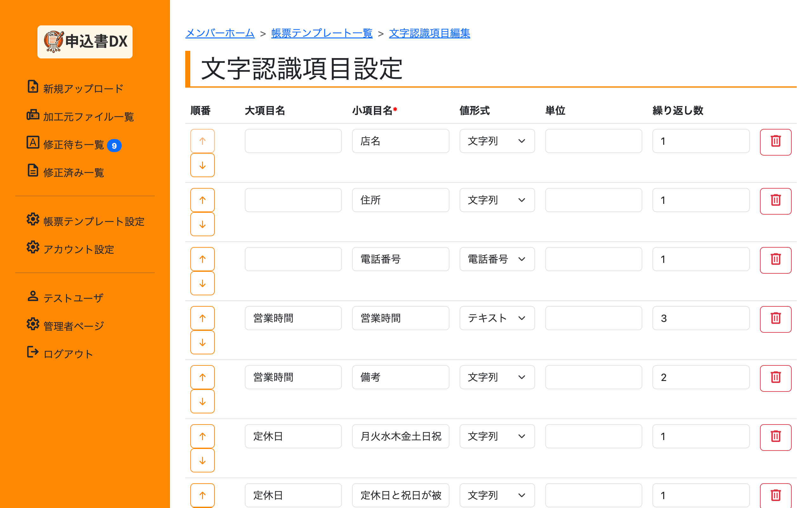Open 新規アップロード in sidebar

(x=75, y=88)
